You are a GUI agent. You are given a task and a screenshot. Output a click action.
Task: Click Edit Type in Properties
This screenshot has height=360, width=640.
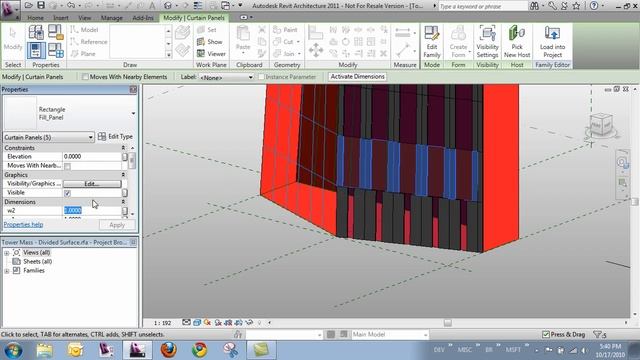[116, 137]
